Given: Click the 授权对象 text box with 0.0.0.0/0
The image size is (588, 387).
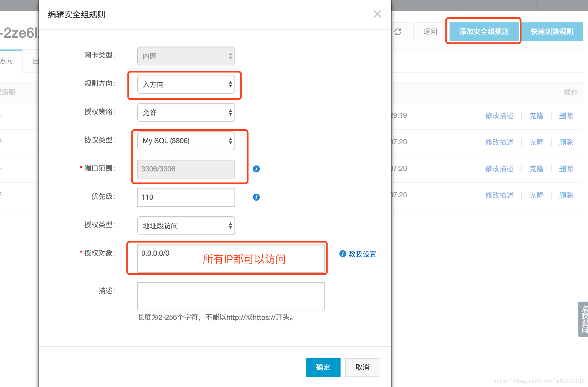Looking at the screenshot, I should (231, 259).
